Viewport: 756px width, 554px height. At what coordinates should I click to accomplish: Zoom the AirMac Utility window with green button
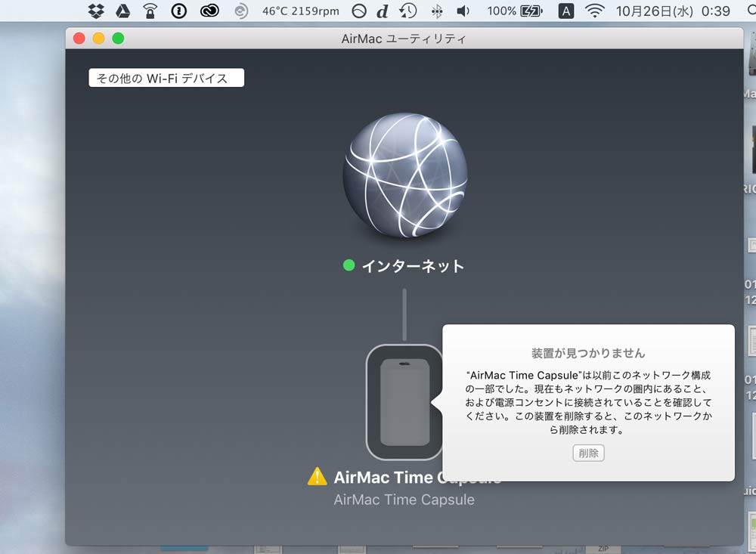coord(118,38)
